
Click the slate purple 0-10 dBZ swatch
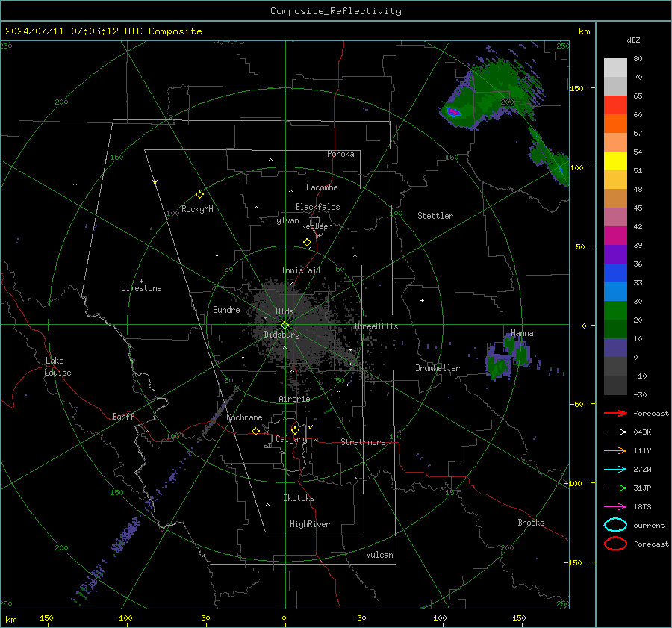click(x=615, y=348)
